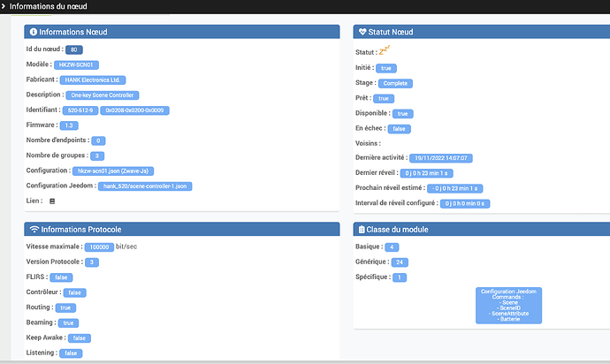Click FLIRS value false
Image resolution: width=610 pixels, height=364 pixels.
[61, 277]
